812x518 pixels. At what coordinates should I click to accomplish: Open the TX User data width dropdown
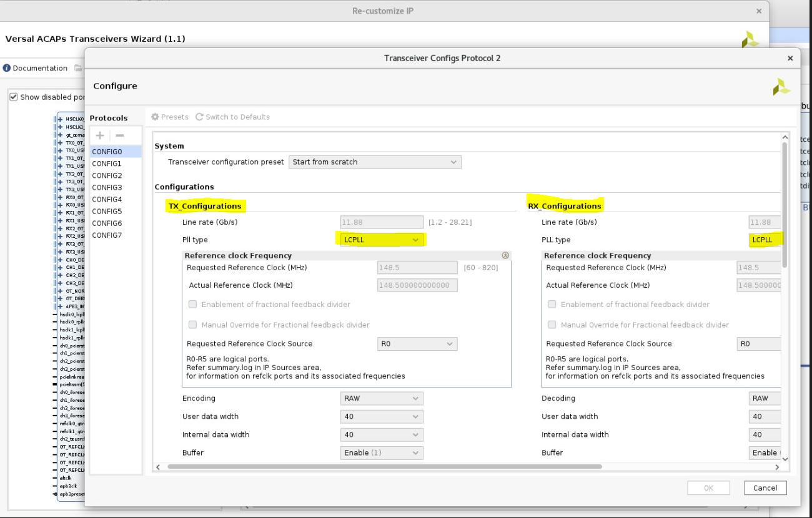coord(382,416)
